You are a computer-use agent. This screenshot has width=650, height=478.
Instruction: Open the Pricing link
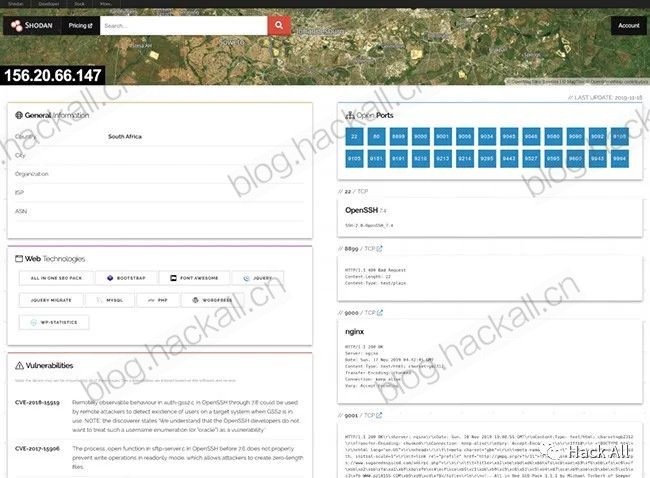tap(80, 26)
